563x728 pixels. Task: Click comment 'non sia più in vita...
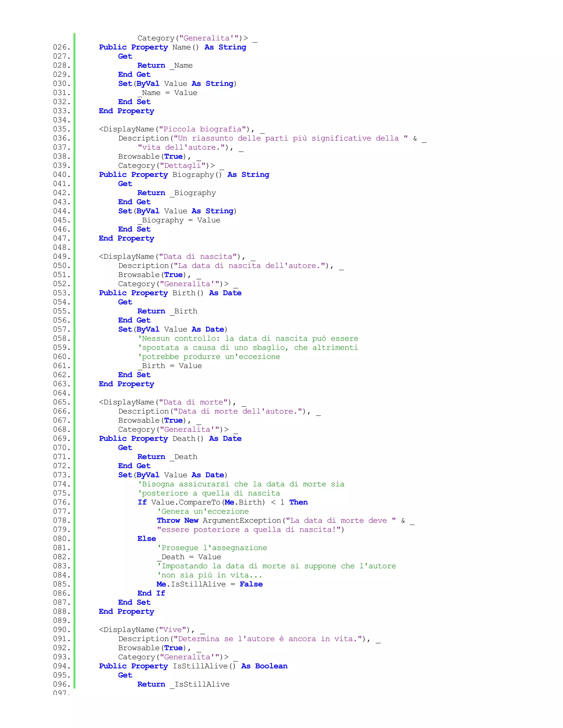click(209, 575)
